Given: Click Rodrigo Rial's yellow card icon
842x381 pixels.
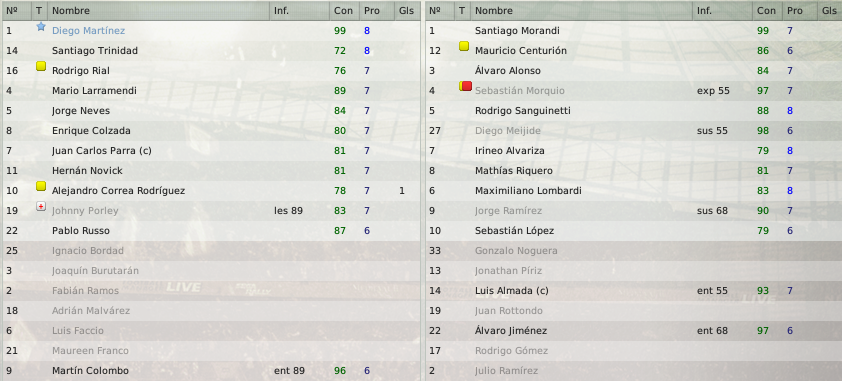Looking at the screenshot, I should pyautogui.click(x=41, y=66).
